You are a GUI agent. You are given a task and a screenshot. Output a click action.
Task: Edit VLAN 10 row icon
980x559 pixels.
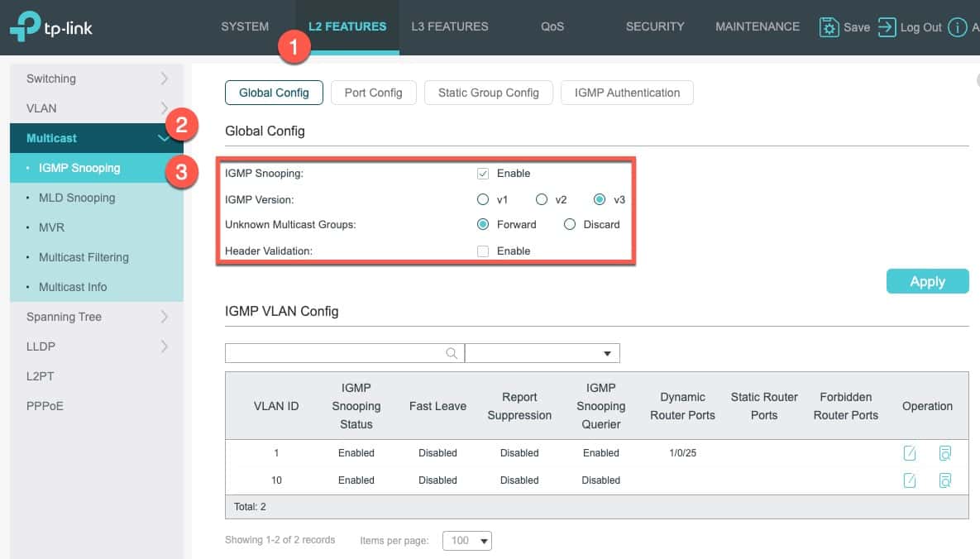(x=910, y=480)
